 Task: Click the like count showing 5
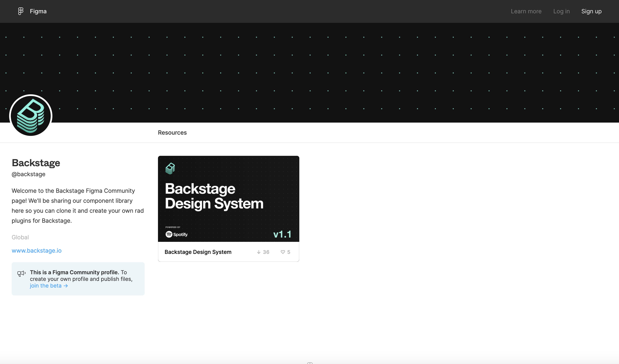(x=289, y=252)
